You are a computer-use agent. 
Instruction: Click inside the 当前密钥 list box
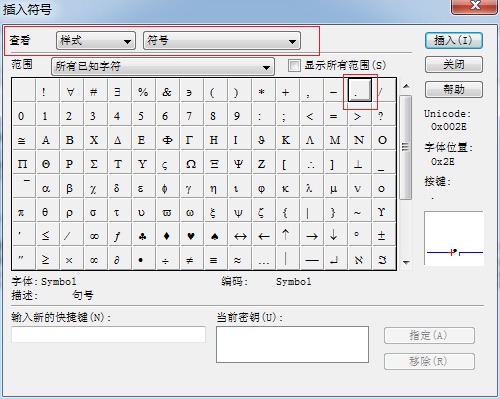click(x=292, y=344)
